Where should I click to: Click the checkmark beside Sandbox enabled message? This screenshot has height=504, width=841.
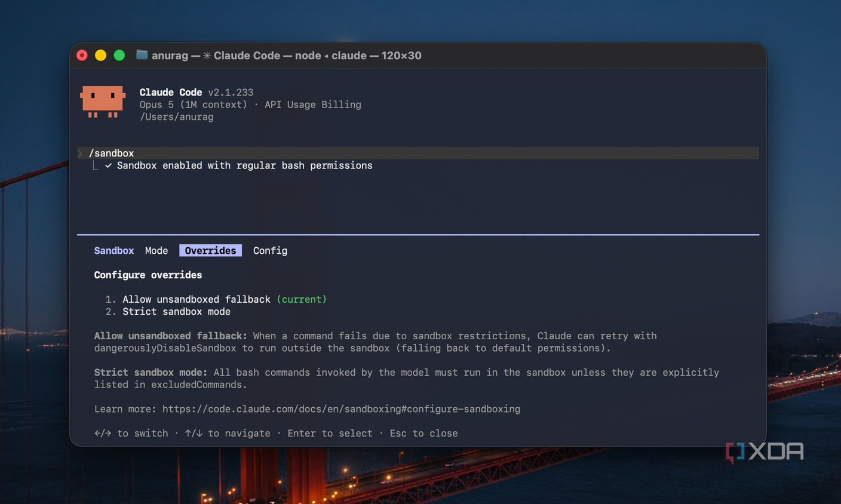click(108, 165)
